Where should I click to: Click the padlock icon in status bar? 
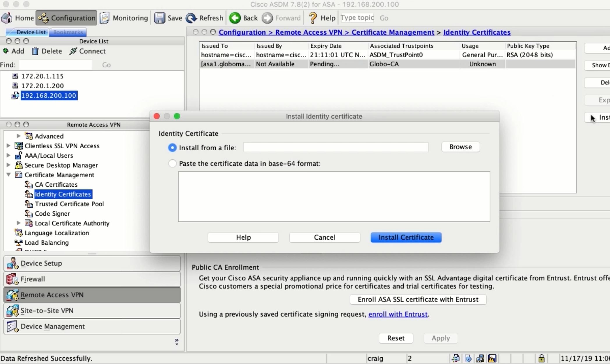[541, 358]
